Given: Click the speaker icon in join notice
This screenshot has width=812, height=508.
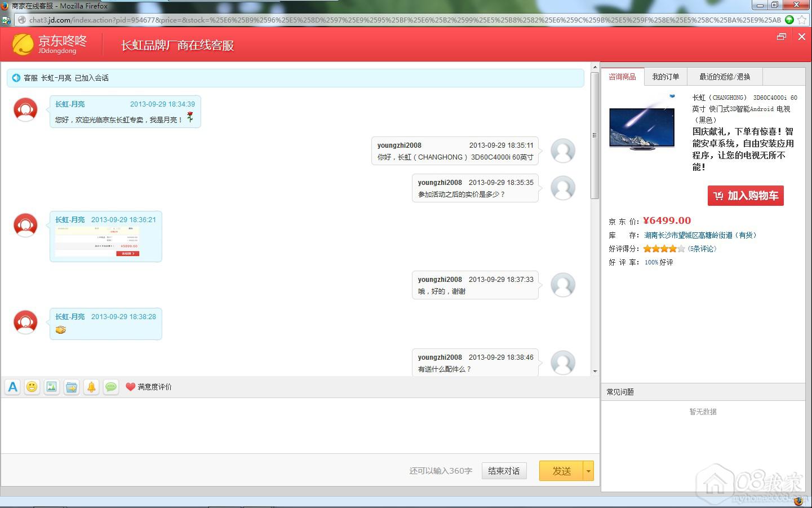Looking at the screenshot, I should [x=16, y=78].
